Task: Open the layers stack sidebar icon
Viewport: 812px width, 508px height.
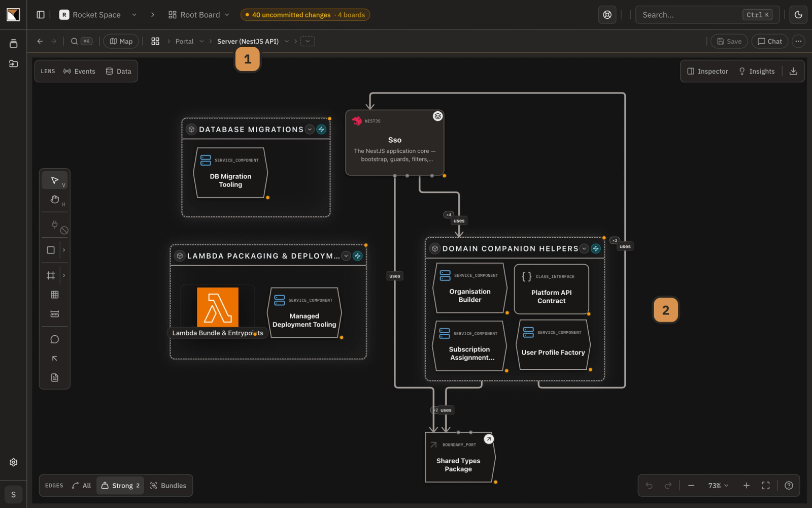Action: 13,44
